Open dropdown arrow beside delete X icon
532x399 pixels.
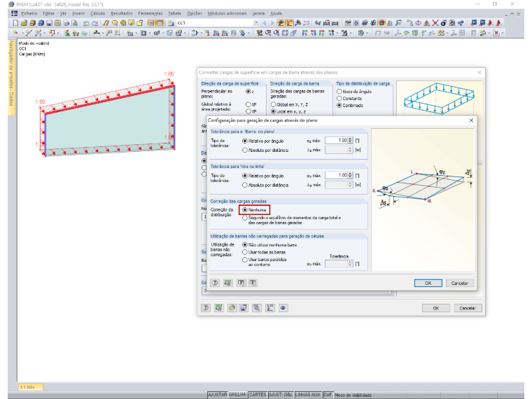(x=503, y=33)
